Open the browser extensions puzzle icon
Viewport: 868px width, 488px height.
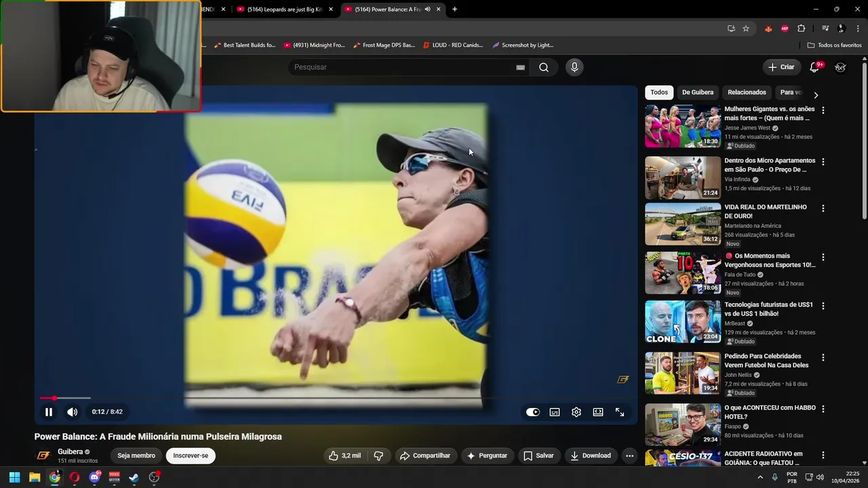802,28
